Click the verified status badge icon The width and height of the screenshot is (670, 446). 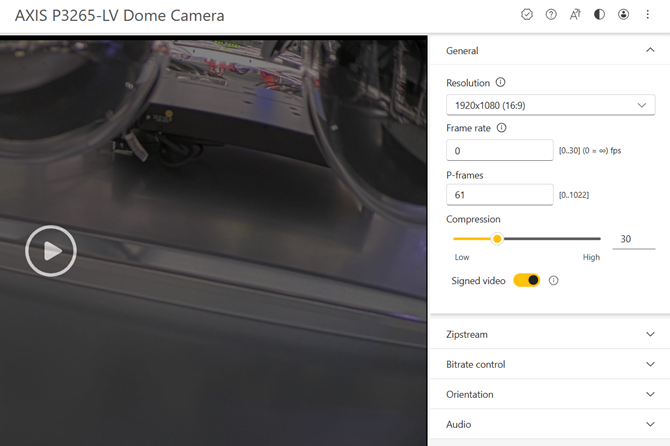(x=527, y=15)
